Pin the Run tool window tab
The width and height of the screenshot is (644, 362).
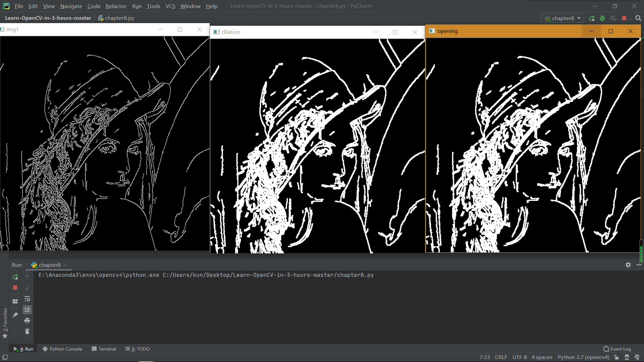(15, 315)
